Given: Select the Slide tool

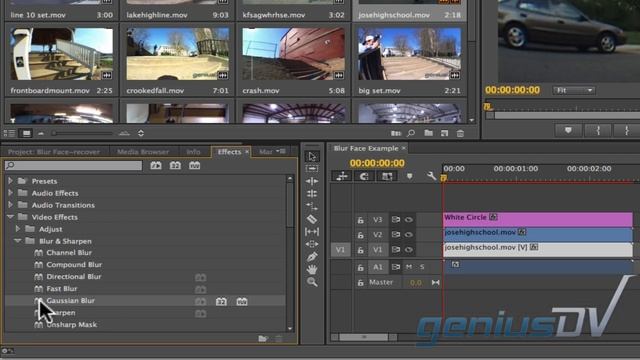Looking at the screenshot, I should pyautogui.click(x=312, y=244).
